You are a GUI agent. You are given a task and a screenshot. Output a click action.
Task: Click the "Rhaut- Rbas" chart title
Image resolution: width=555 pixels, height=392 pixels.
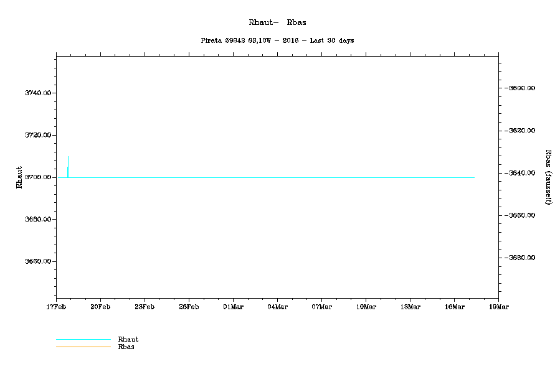pyautogui.click(x=277, y=22)
